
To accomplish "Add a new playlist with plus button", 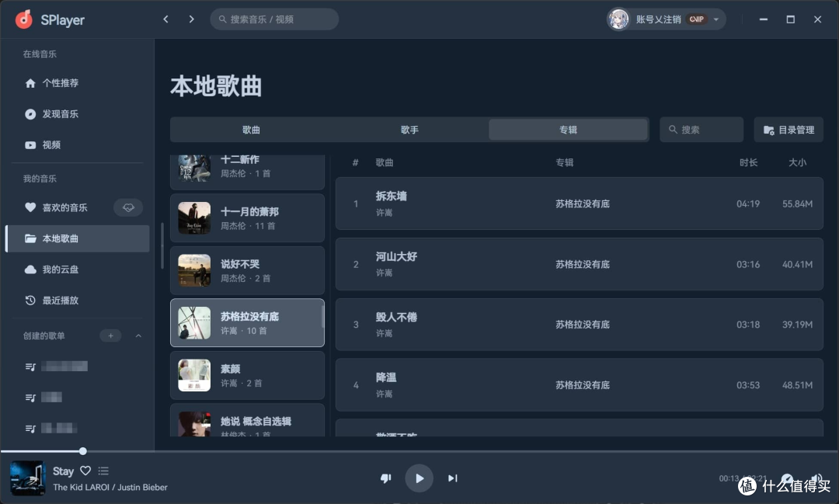I will tap(111, 336).
